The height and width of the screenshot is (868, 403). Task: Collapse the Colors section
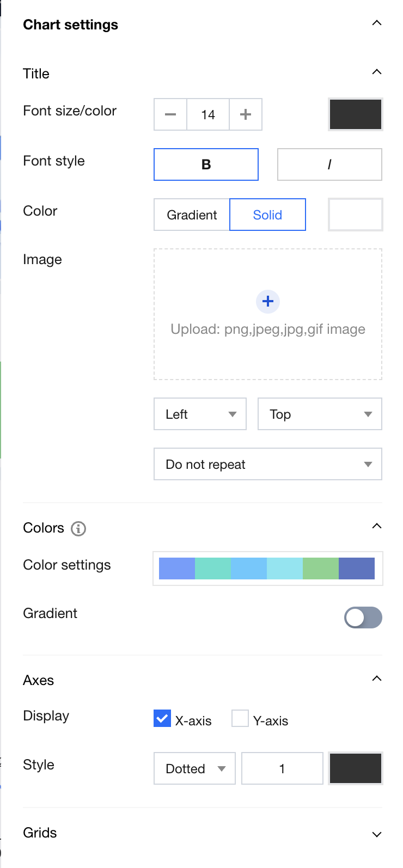(x=376, y=527)
